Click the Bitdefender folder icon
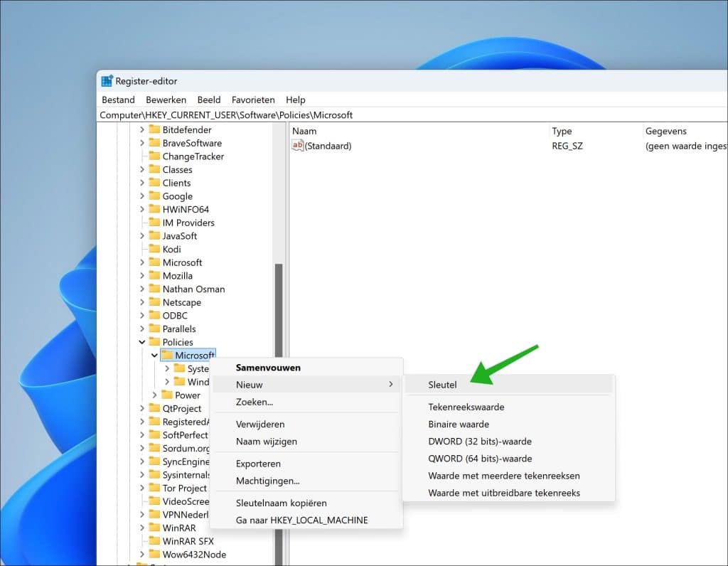The height and width of the screenshot is (566, 728). click(x=154, y=129)
